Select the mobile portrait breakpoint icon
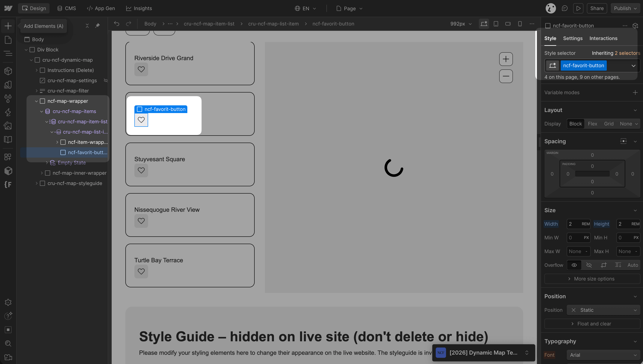 pos(520,24)
